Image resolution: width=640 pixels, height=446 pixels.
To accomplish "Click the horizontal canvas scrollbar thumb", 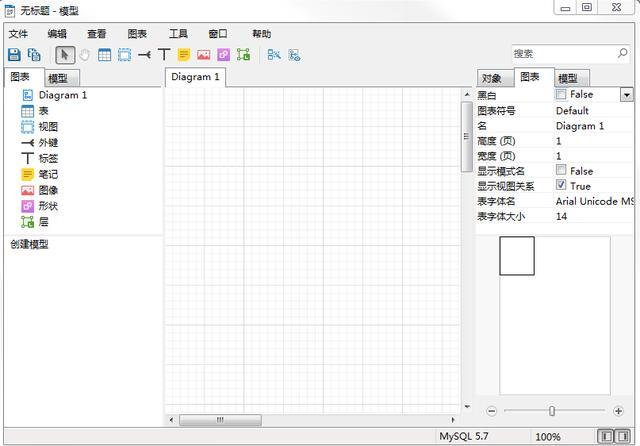I will click(x=220, y=420).
